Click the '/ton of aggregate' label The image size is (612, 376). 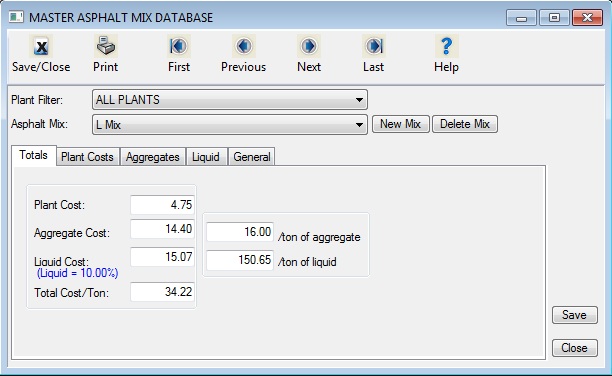point(319,237)
